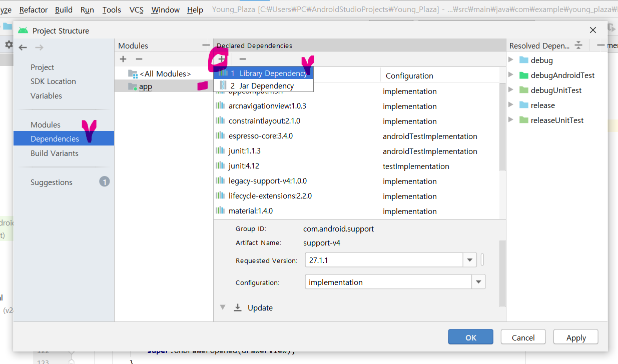
Task: Expand the debugUnitTest node
Action: click(511, 90)
